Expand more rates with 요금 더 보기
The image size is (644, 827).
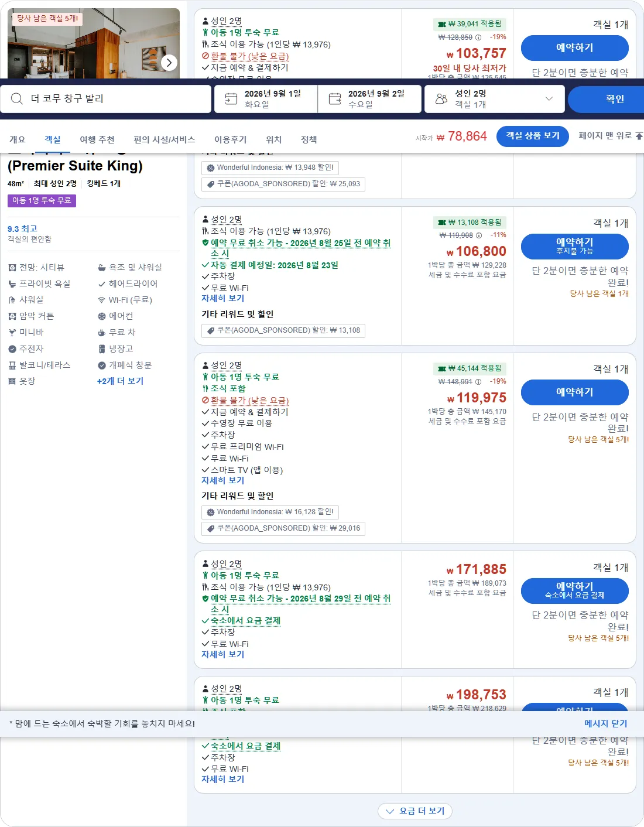pos(415,811)
